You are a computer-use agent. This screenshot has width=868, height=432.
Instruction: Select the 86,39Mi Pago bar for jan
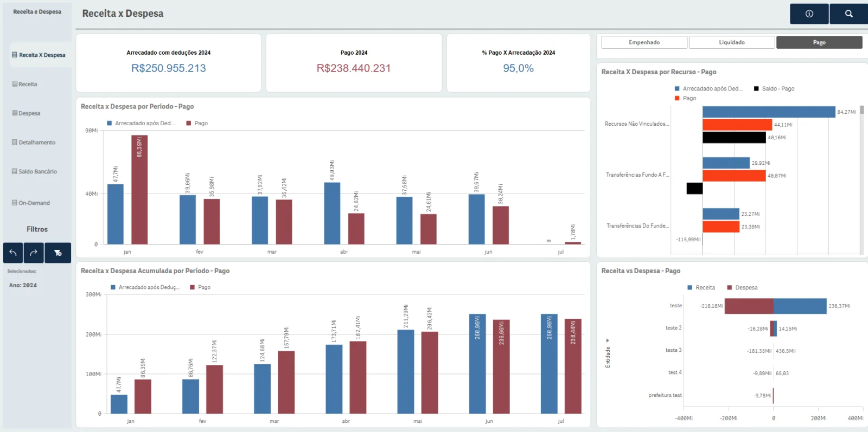point(139,190)
